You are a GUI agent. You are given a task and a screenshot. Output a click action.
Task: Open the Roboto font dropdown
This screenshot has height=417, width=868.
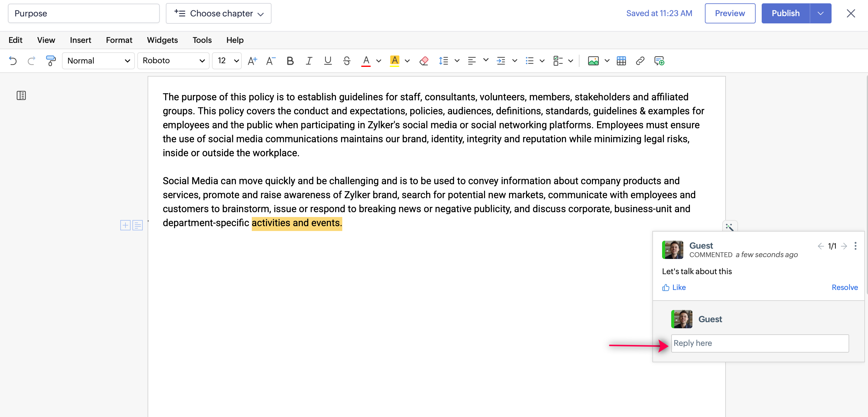pos(173,61)
